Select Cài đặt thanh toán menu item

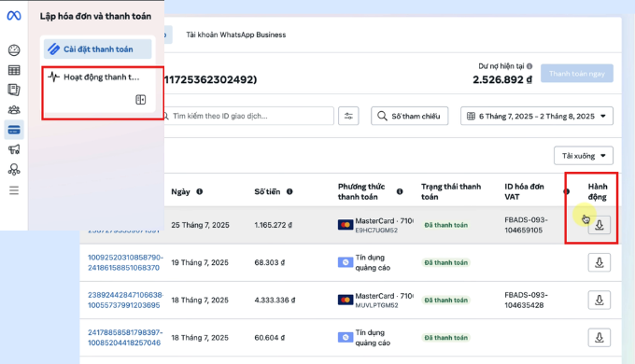(x=98, y=49)
